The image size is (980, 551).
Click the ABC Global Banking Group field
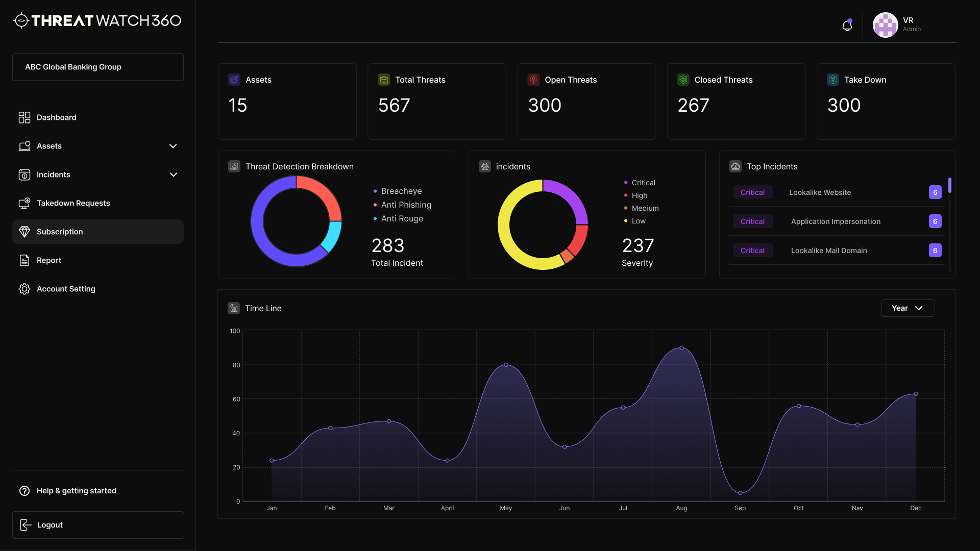(97, 67)
